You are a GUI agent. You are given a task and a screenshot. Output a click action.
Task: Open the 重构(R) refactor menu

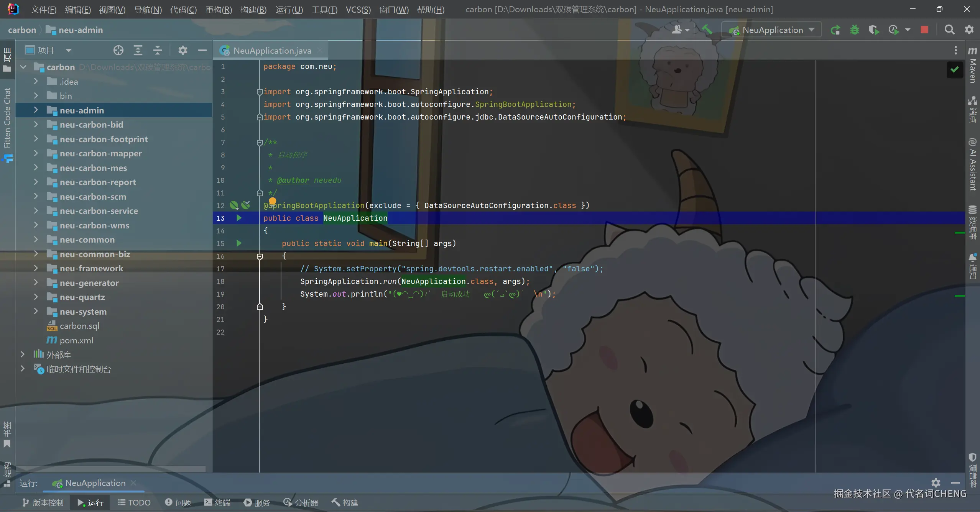coord(219,10)
